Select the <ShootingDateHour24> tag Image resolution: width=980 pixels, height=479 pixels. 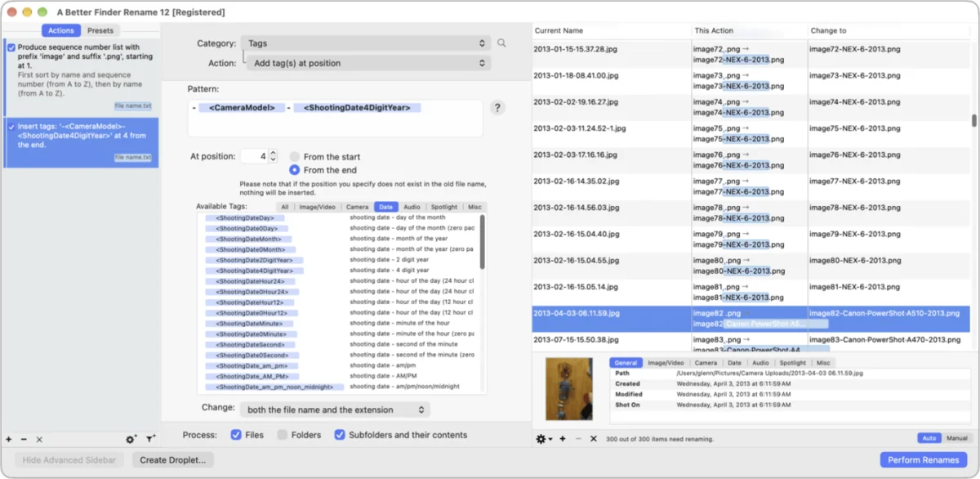click(x=250, y=281)
